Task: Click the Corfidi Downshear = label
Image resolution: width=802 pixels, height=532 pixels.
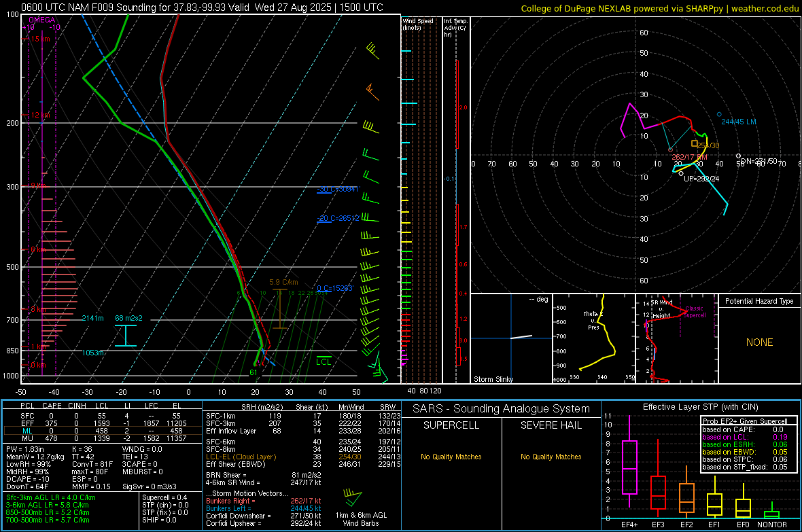Action: [x=239, y=516]
